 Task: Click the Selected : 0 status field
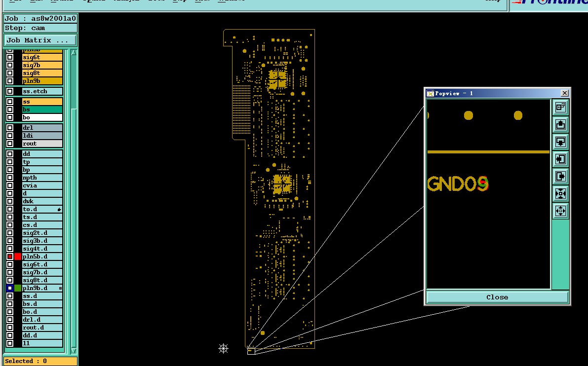point(40,361)
